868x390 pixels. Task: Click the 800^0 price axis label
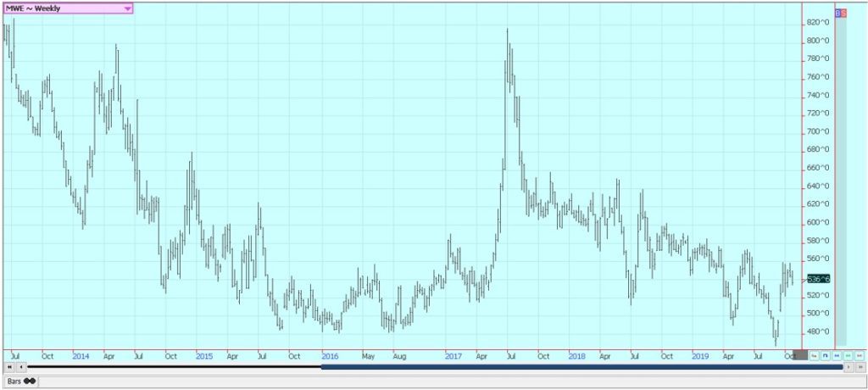(818, 41)
